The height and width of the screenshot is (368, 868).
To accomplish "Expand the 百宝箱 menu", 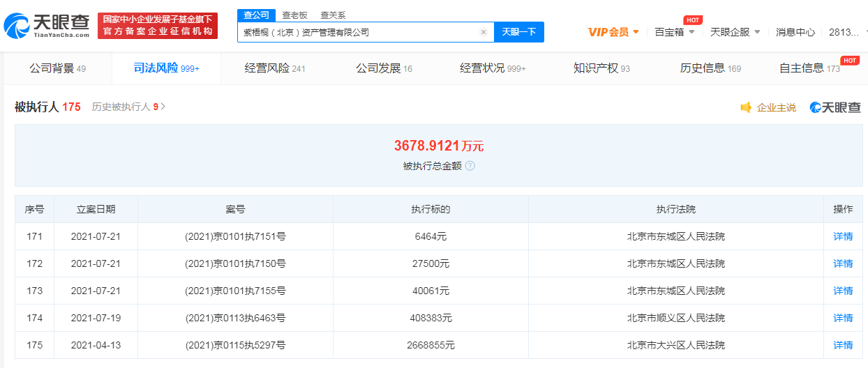I will pyautogui.click(x=674, y=32).
